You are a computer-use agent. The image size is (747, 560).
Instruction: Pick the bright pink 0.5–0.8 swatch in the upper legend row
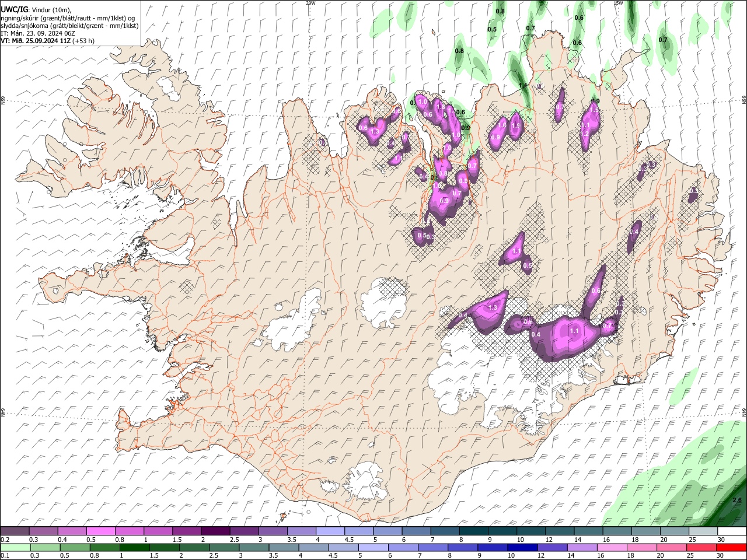(101, 531)
